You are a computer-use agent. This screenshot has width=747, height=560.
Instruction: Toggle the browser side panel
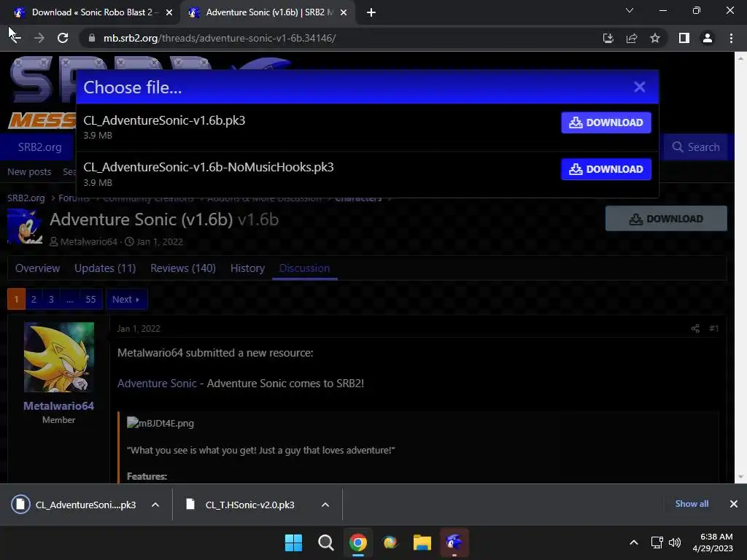point(684,38)
